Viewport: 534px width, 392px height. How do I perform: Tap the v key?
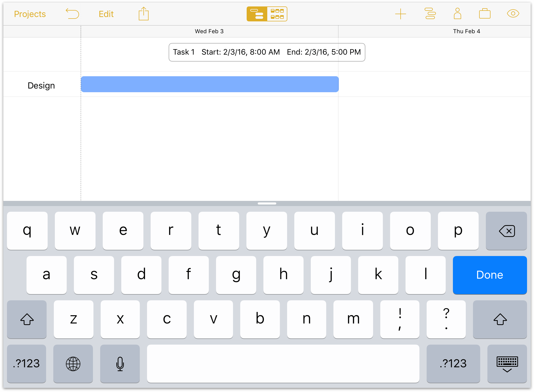coord(213,319)
